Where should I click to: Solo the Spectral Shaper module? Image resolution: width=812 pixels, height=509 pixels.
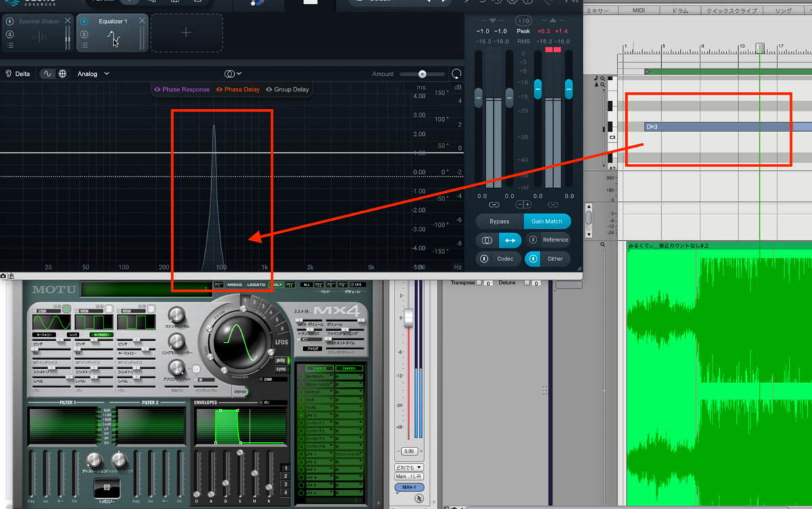(9, 34)
